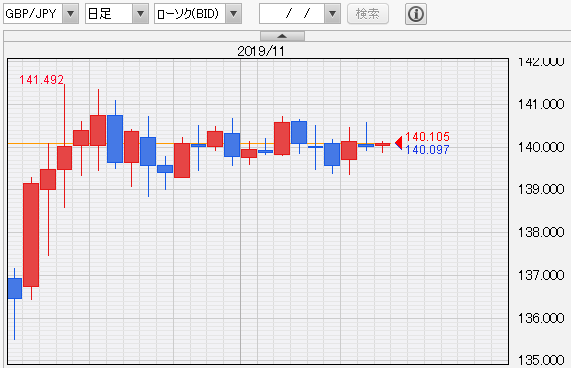Open the GBP/JPY currency pair dropdown
This screenshot has width=571, height=368.
[41, 14]
